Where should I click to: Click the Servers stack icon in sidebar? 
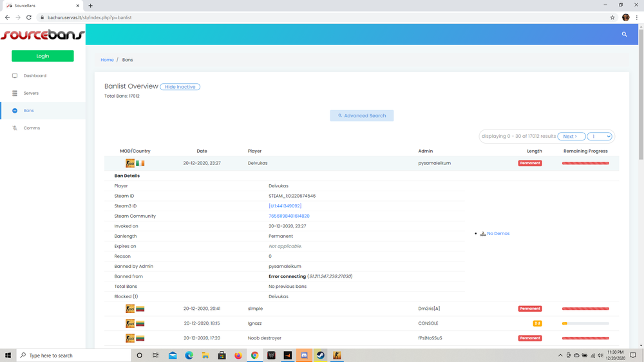point(15,93)
